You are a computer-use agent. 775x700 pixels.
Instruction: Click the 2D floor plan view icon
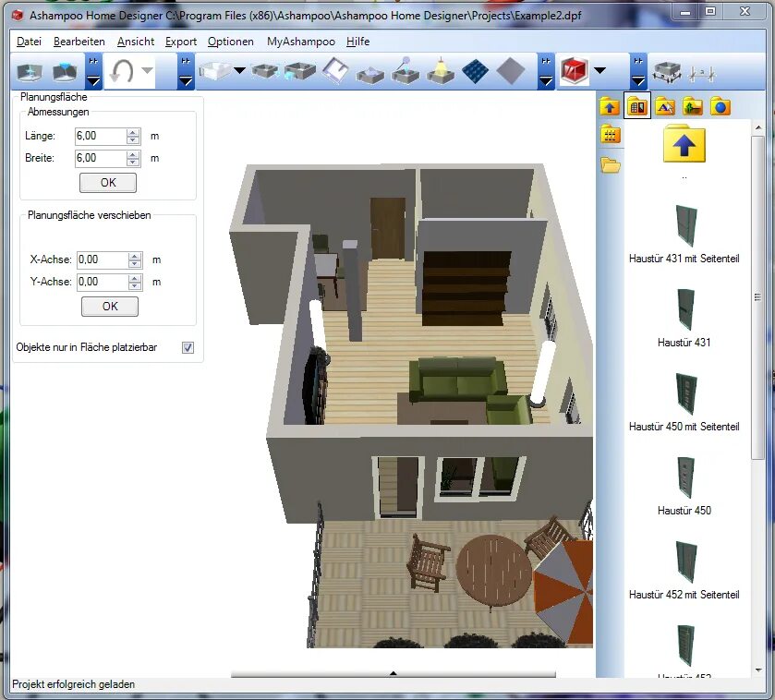30,72
